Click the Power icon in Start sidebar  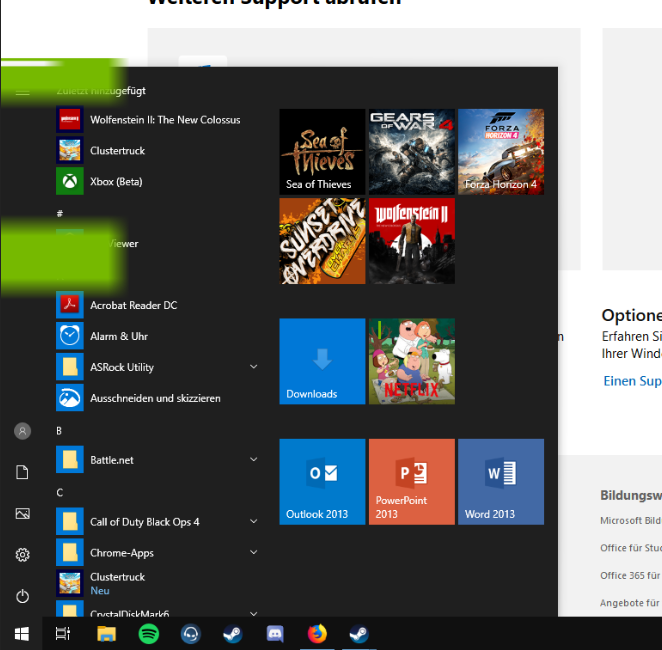tap(22, 596)
